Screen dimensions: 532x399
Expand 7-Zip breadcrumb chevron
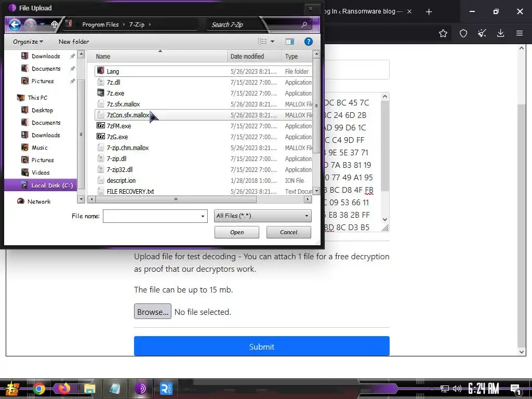point(150,24)
